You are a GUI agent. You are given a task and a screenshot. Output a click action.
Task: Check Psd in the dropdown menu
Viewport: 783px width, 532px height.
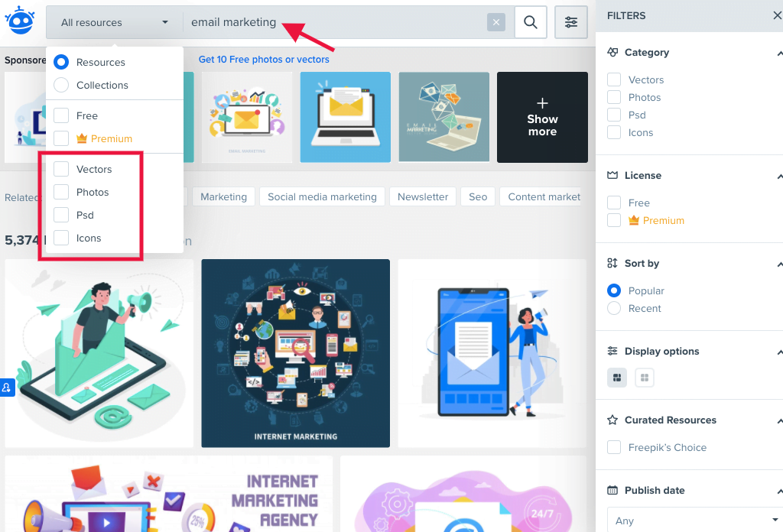coord(61,215)
